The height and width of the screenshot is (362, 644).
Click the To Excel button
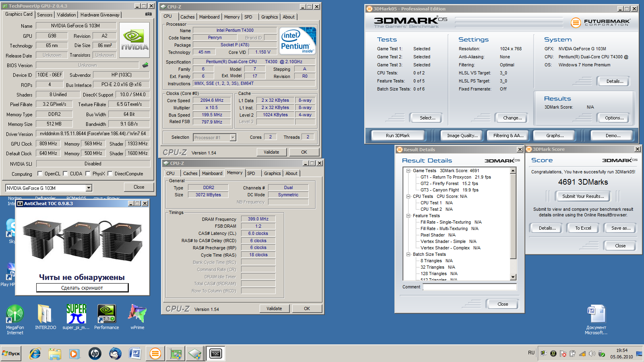pos(583,228)
